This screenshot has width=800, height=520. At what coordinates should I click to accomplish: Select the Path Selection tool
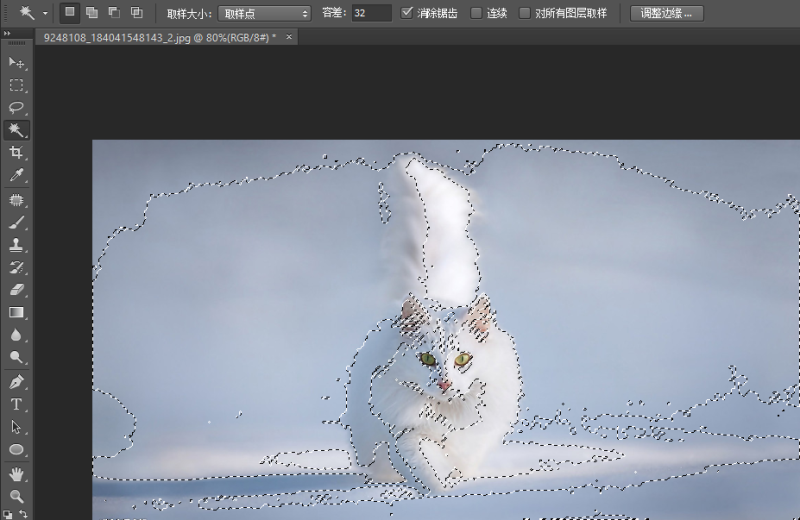[16, 427]
